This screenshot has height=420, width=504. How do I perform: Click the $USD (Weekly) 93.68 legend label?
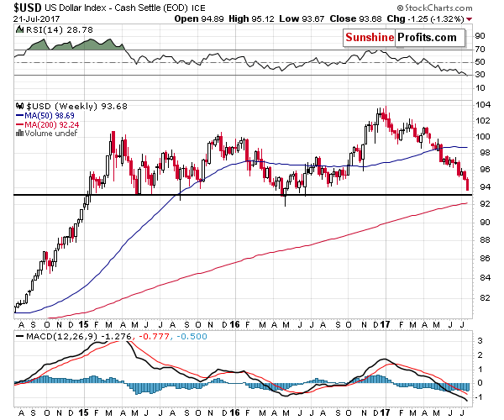click(x=76, y=106)
